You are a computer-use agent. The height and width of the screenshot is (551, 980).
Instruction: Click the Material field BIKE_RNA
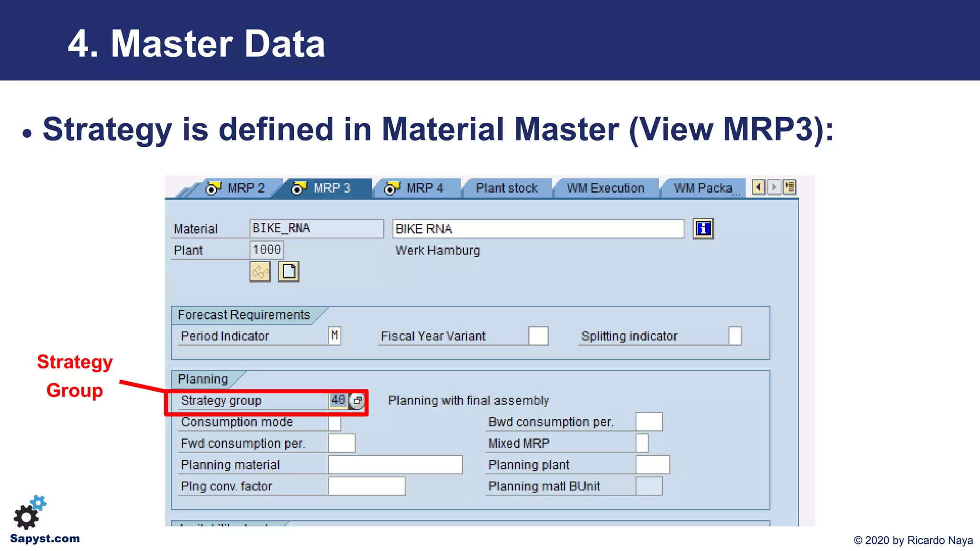click(317, 229)
